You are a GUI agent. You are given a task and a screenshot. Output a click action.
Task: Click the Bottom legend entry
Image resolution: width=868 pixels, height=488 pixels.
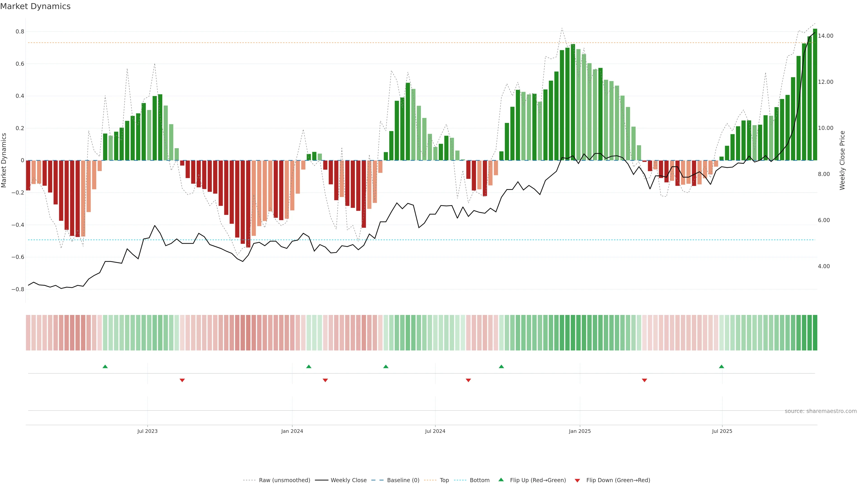[x=479, y=480]
